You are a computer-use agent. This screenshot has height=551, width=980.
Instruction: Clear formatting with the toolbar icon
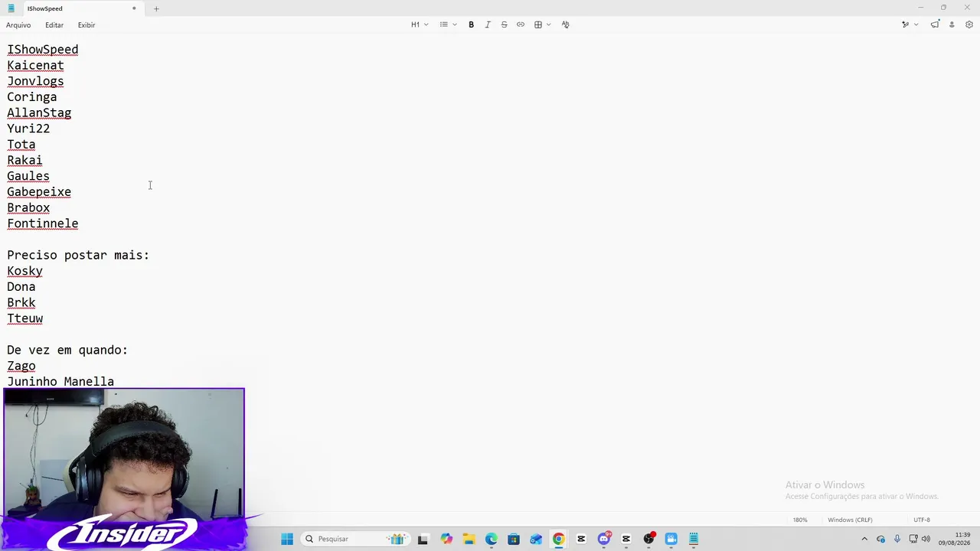click(566, 24)
